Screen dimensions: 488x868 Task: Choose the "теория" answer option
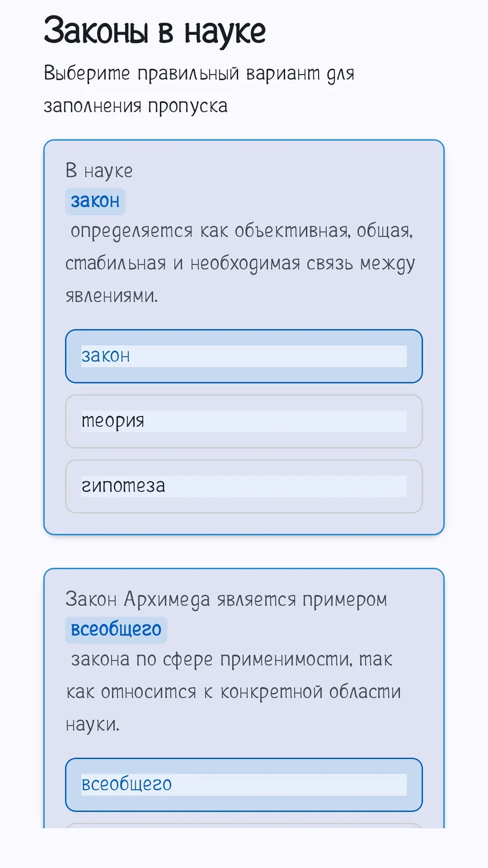(244, 421)
